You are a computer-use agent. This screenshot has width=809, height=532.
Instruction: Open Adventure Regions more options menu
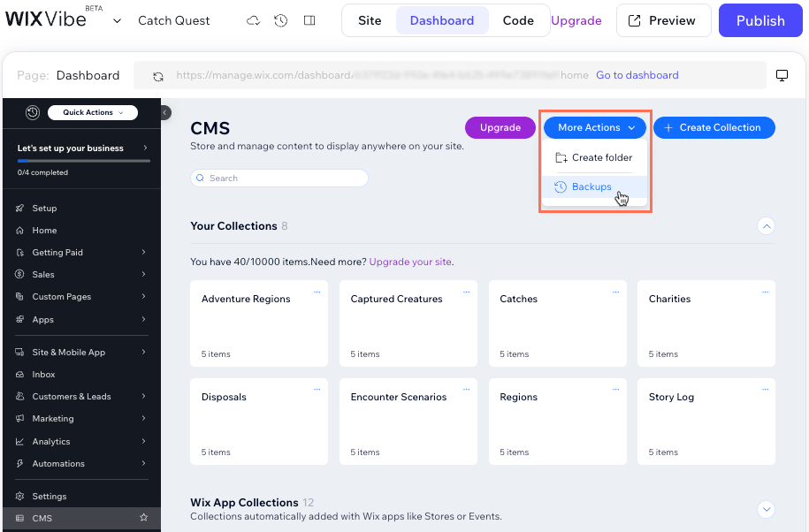[x=317, y=293]
